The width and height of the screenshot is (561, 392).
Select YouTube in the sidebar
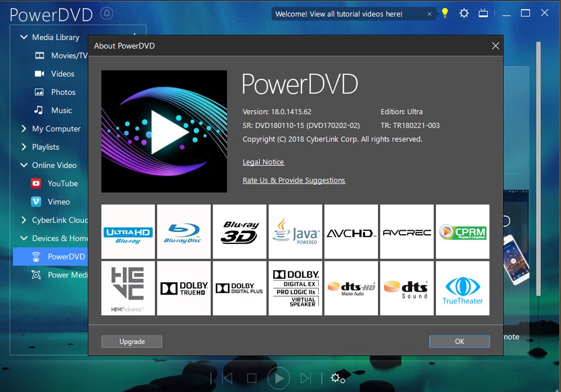click(x=63, y=184)
